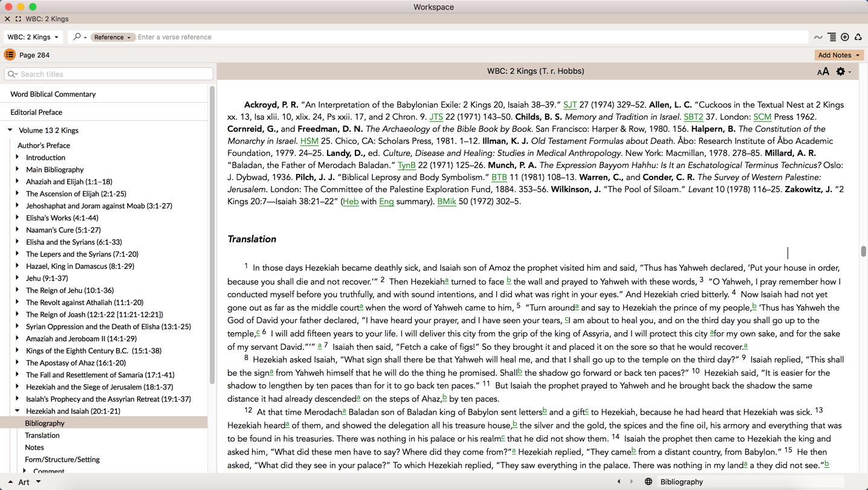The height and width of the screenshot is (490, 868).
Task: Change text size with the AA icon
Action: [x=823, y=72]
